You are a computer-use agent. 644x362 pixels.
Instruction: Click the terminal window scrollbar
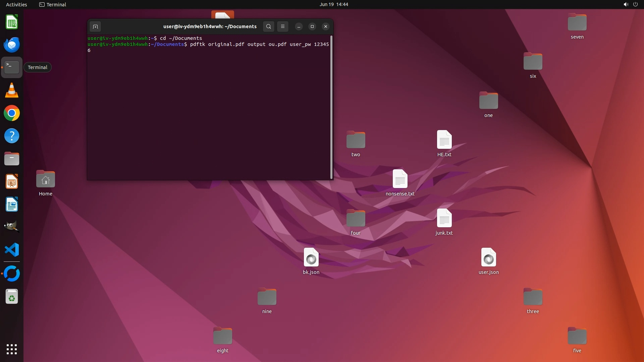coord(331,107)
